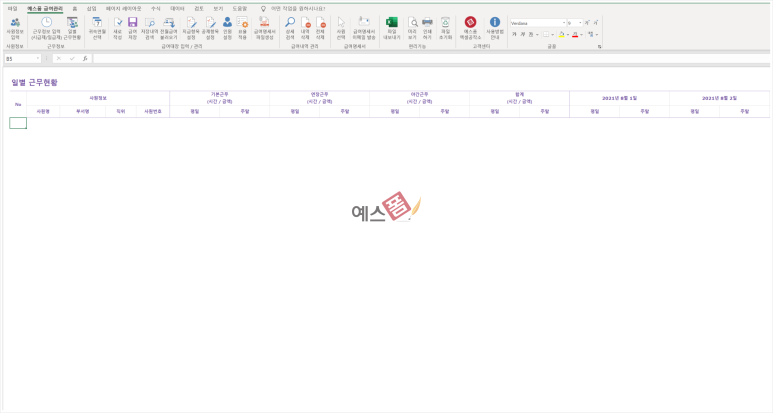Open 저장내역 검색 saved records search

tap(149, 29)
